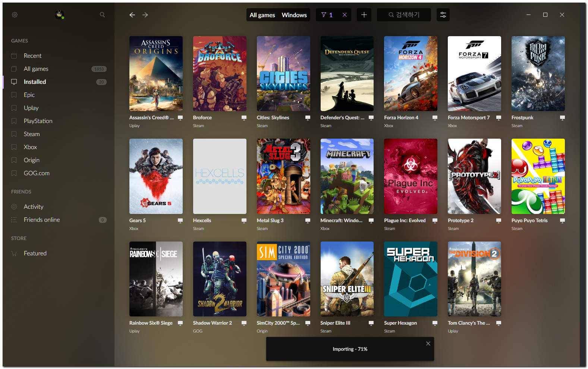Add a new filter with the plus button
The width and height of the screenshot is (588, 369).
(364, 15)
